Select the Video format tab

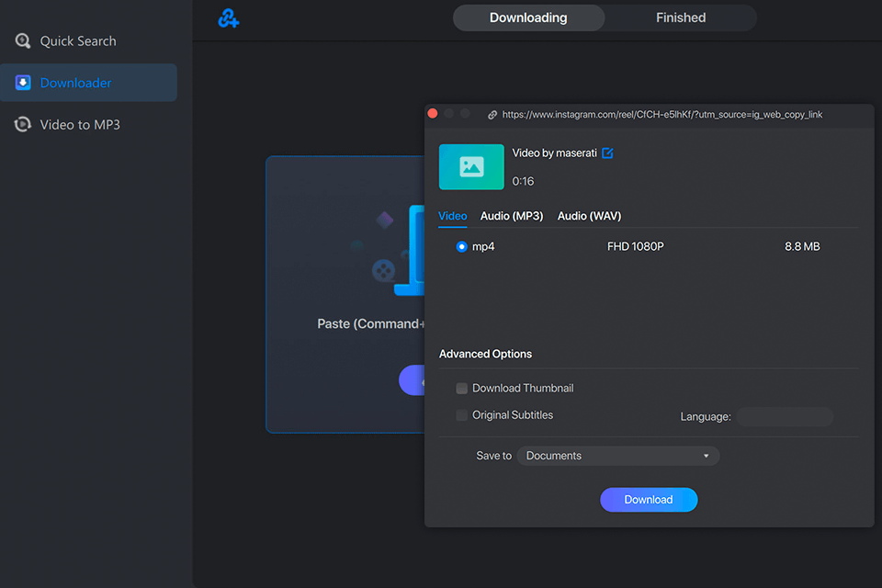452,216
